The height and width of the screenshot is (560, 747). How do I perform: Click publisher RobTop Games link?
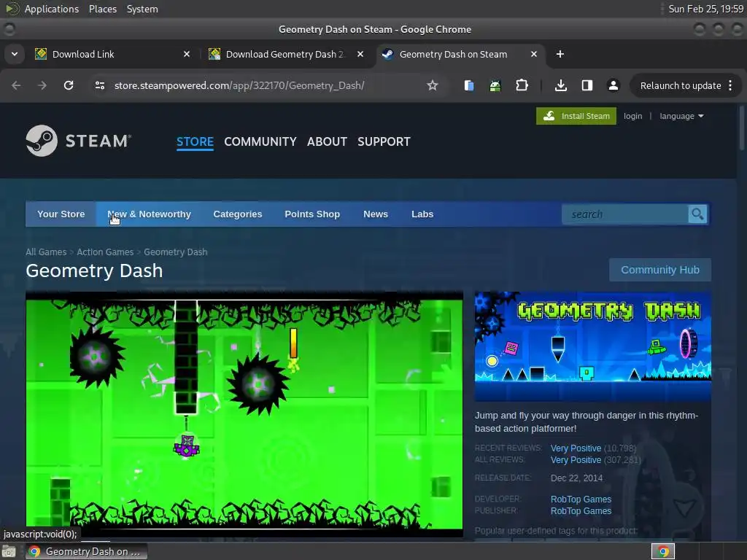pos(581,511)
